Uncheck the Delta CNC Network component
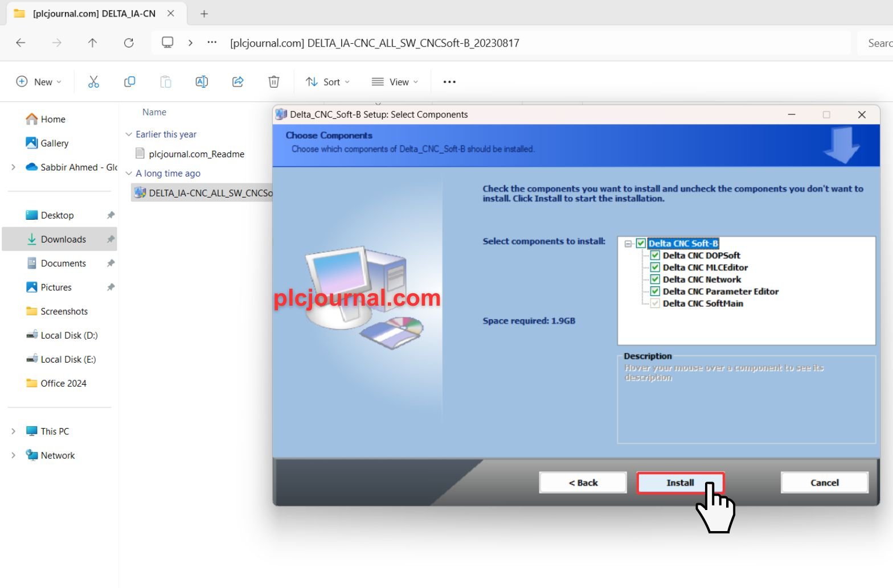 [655, 279]
